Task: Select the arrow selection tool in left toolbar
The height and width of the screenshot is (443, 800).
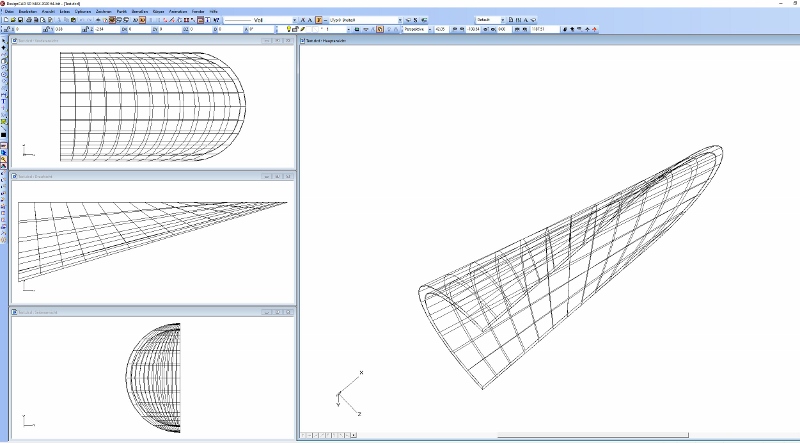Action: tap(4, 41)
